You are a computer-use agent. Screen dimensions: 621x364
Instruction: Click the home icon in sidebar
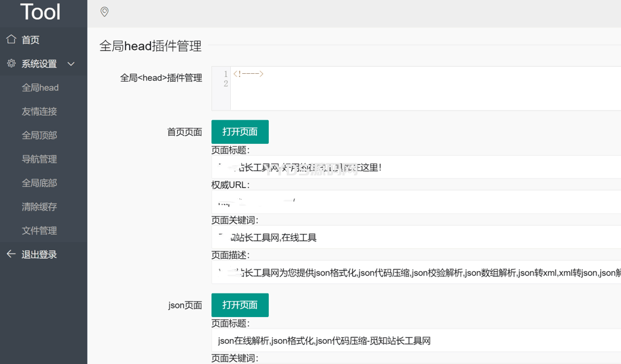(x=11, y=39)
